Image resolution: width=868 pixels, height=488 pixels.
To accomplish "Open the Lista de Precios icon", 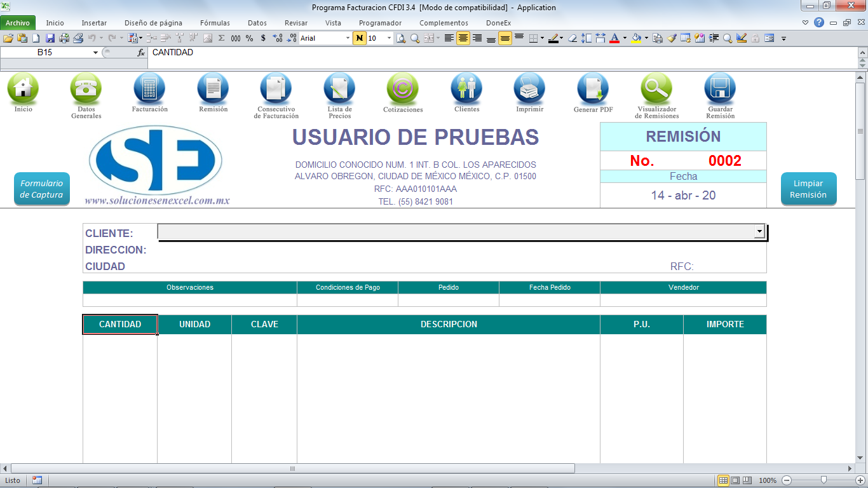I will tap(339, 88).
